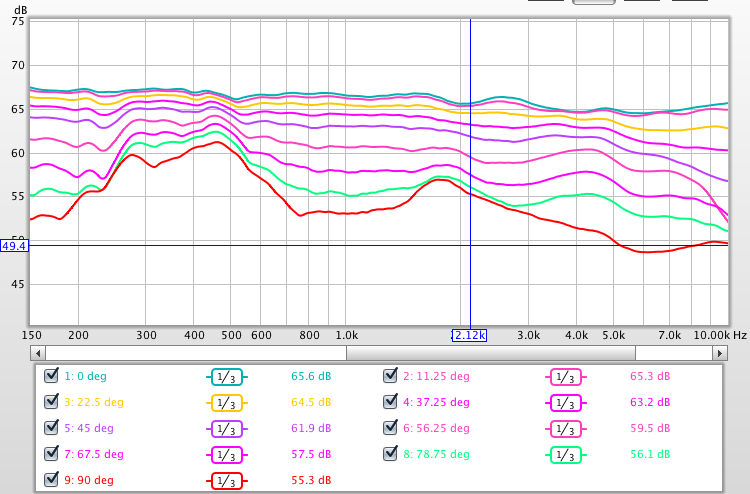Click the 1/3 smoothing icon for 67.5 deg trace
The width and height of the screenshot is (750, 494).
tap(226, 455)
